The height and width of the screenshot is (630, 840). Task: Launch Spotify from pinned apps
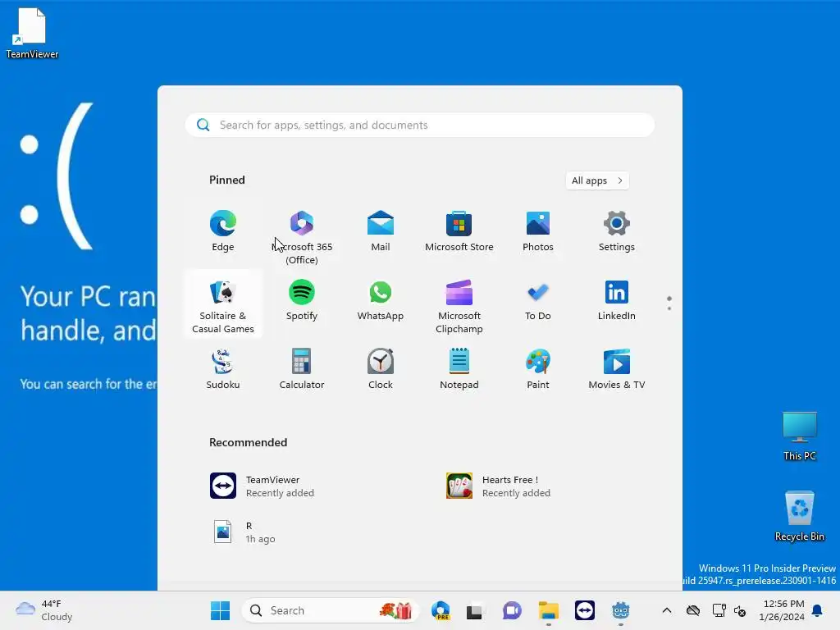tap(302, 300)
